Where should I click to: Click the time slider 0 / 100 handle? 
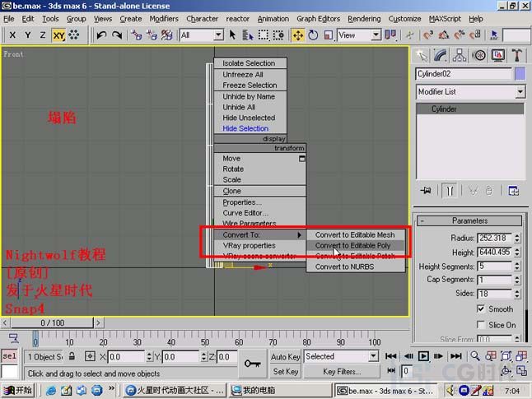tap(52, 322)
